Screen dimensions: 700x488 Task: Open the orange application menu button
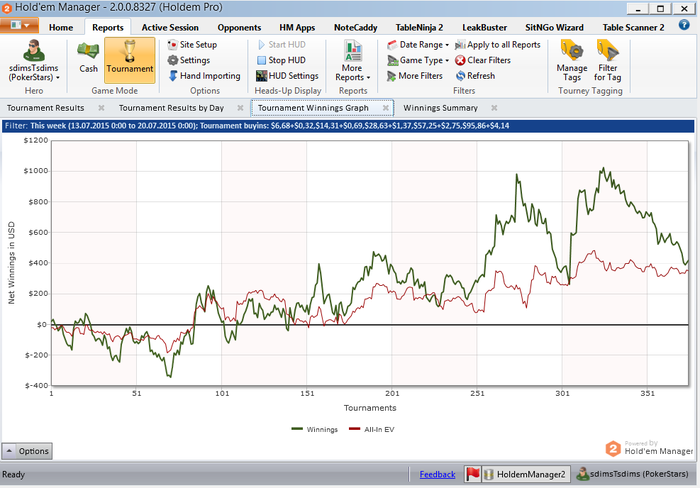(x=19, y=25)
